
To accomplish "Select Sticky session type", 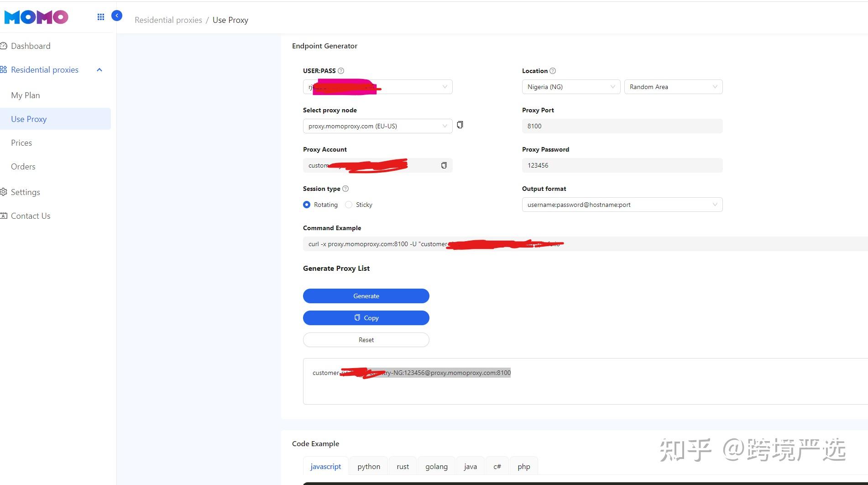I will 349,205.
